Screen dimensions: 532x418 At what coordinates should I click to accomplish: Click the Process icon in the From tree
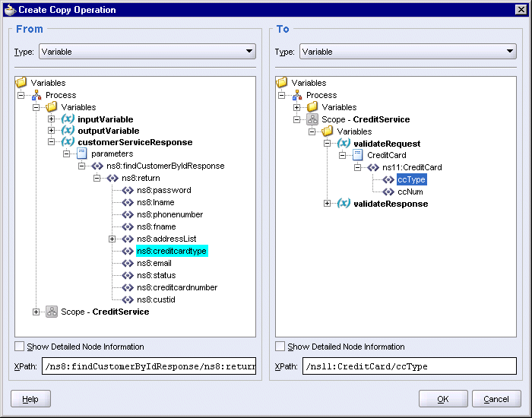(36, 95)
